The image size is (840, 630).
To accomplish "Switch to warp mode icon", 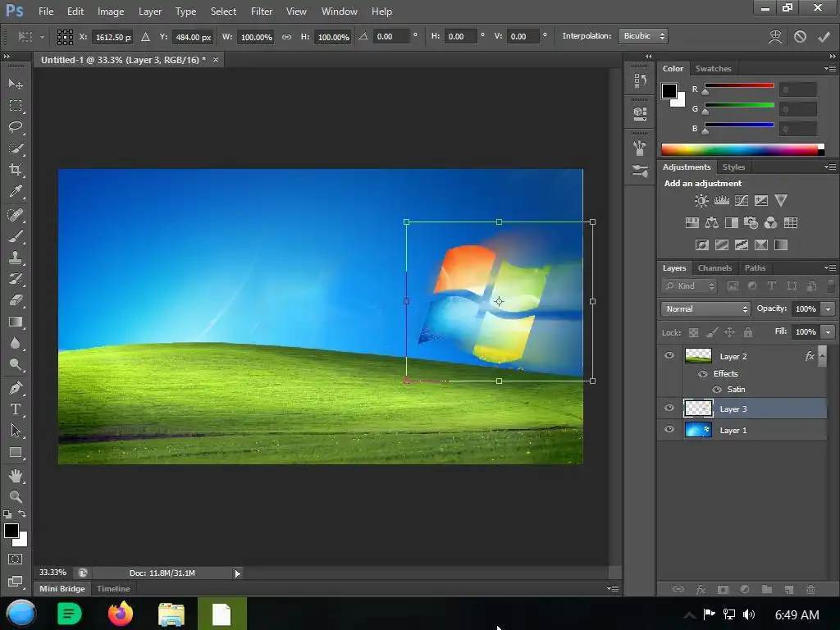I will click(774, 36).
